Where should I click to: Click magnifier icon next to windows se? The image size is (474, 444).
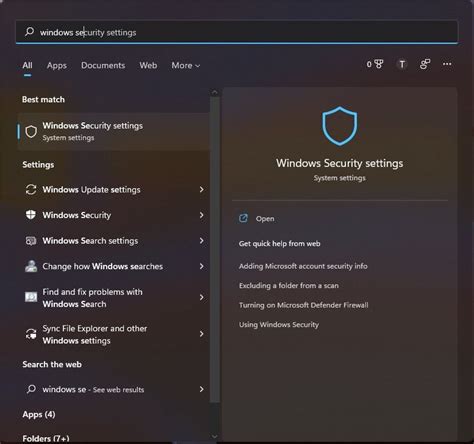(x=31, y=389)
